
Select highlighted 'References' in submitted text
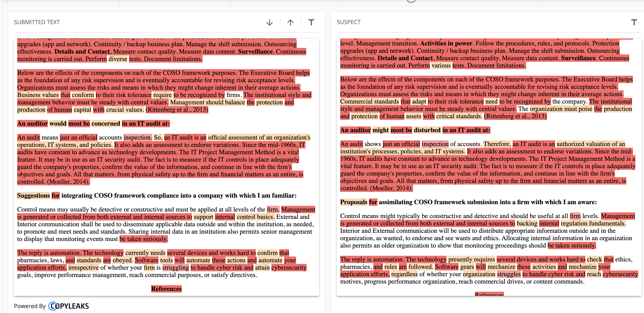click(x=166, y=289)
